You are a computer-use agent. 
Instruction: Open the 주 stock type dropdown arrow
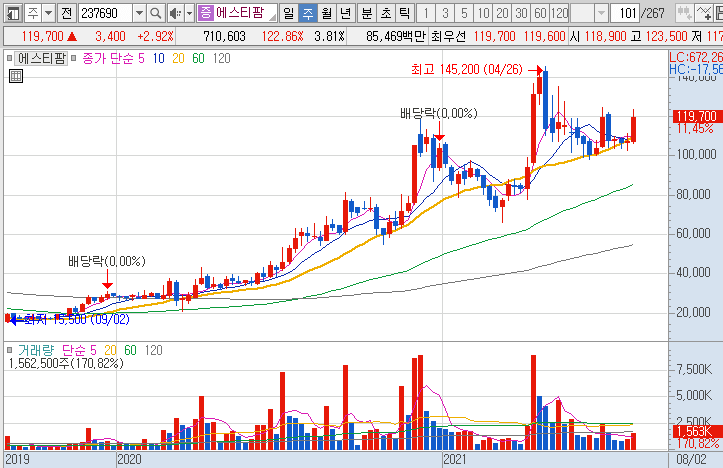[x=48, y=13]
